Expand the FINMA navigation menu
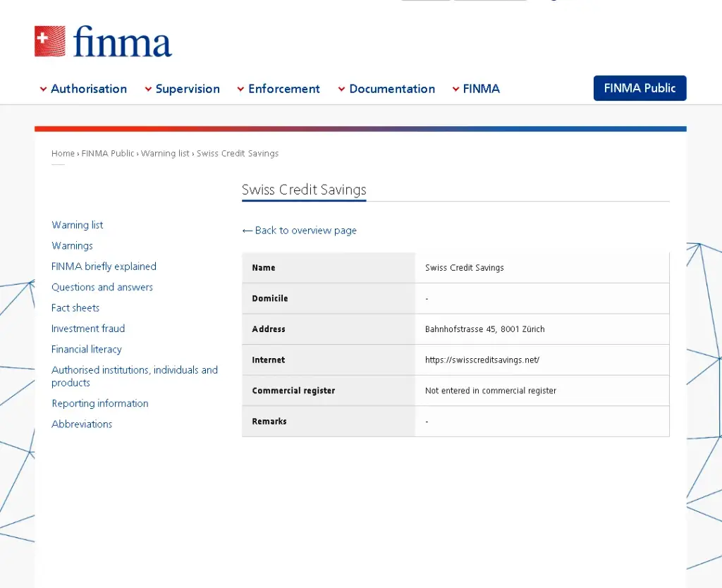The width and height of the screenshot is (722, 588). coord(476,89)
